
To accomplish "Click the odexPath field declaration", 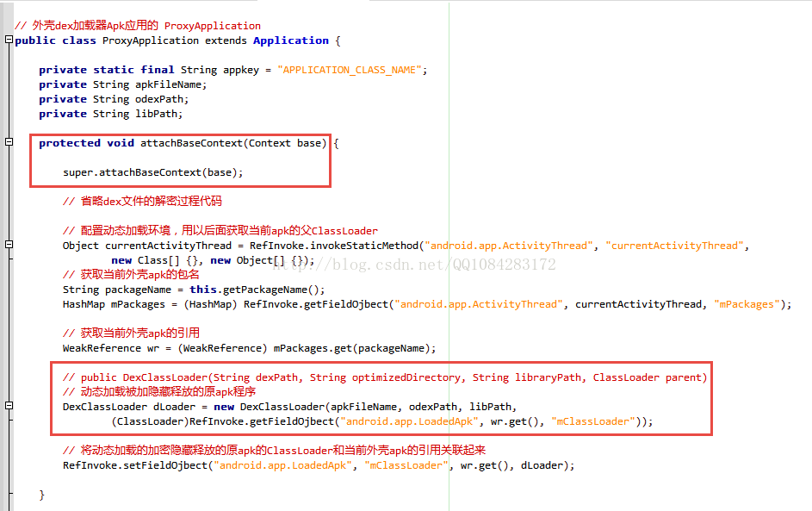I will pos(114,99).
